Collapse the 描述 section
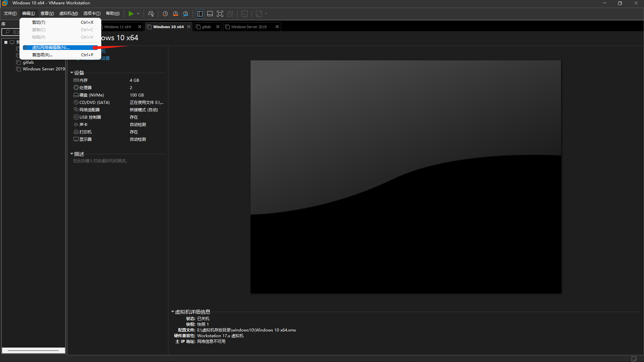Screen dimensions: 644x362 (72, 154)
